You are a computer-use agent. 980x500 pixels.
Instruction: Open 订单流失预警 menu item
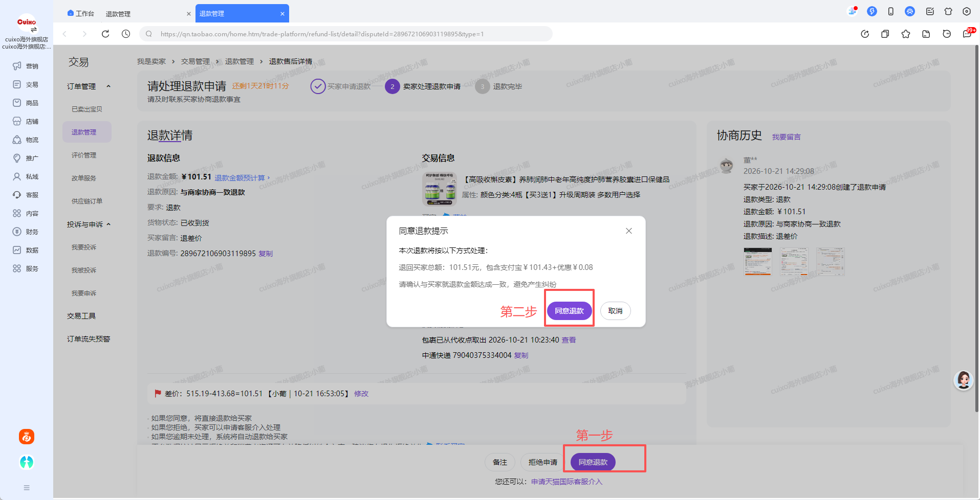[89, 339]
